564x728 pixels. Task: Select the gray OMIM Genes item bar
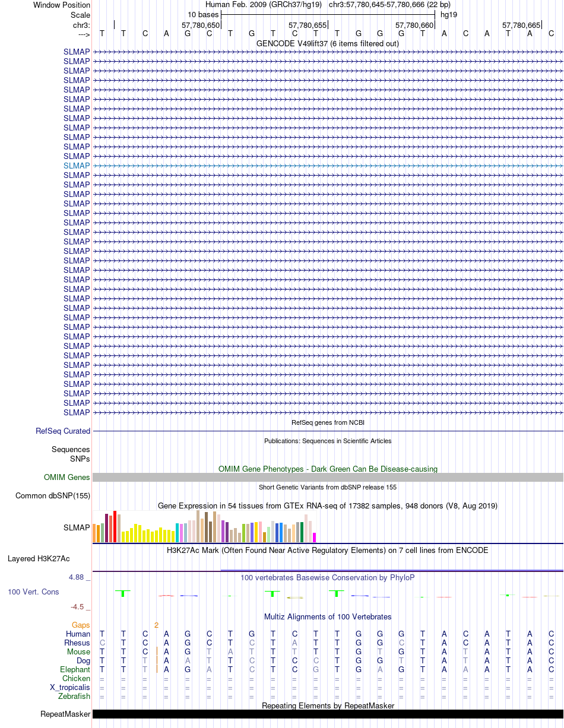click(328, 478)
